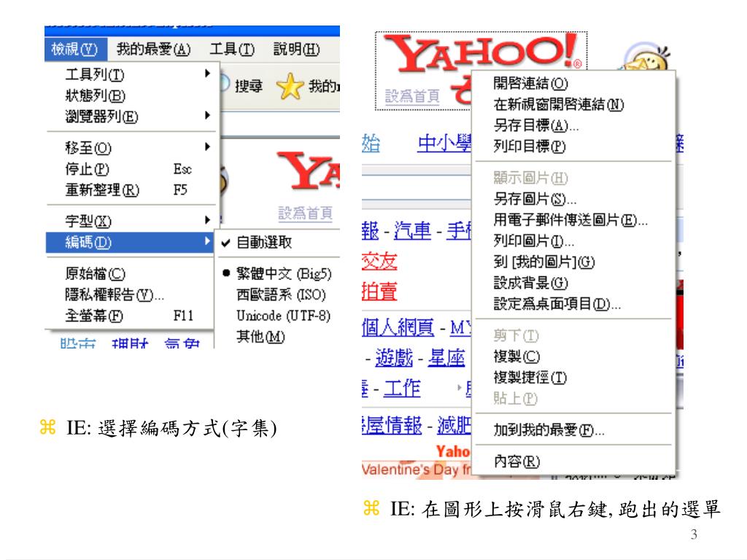Expand the highlighted 編碼(D) submenu
Image resolution: width=747 pixels, height=560 pixels.
coord(130,242)
